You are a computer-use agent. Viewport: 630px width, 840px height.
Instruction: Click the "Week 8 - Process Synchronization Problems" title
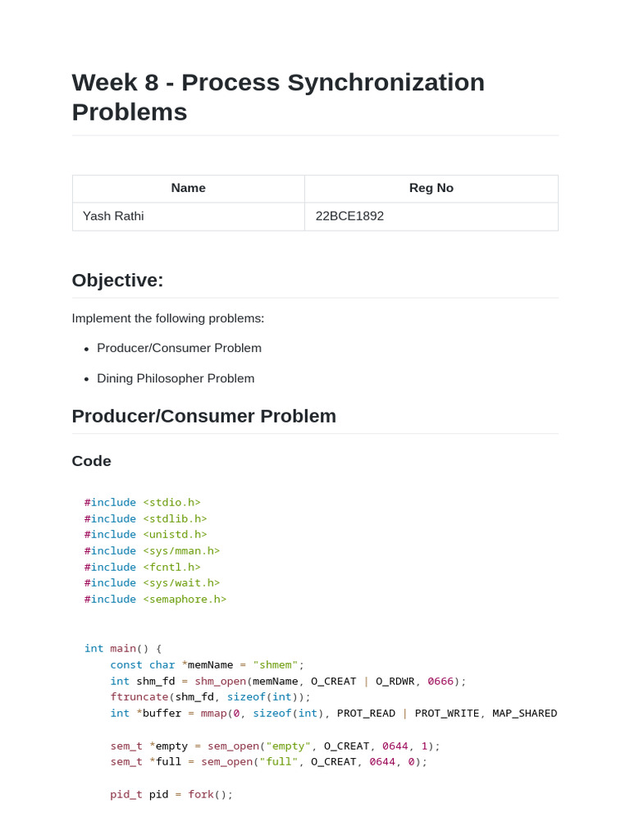[278, 97]
